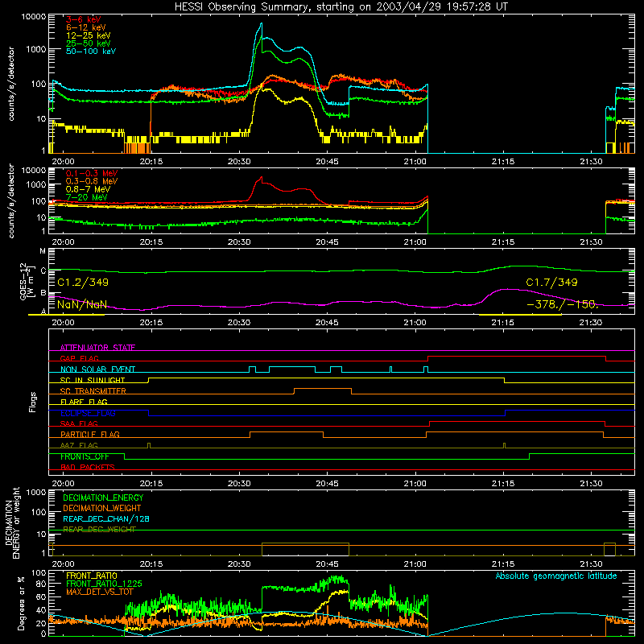Select the ECLIPSE_FLAG label
This screenshot has height=644, width=644.
pyautogui.click(x=88, y=413)
